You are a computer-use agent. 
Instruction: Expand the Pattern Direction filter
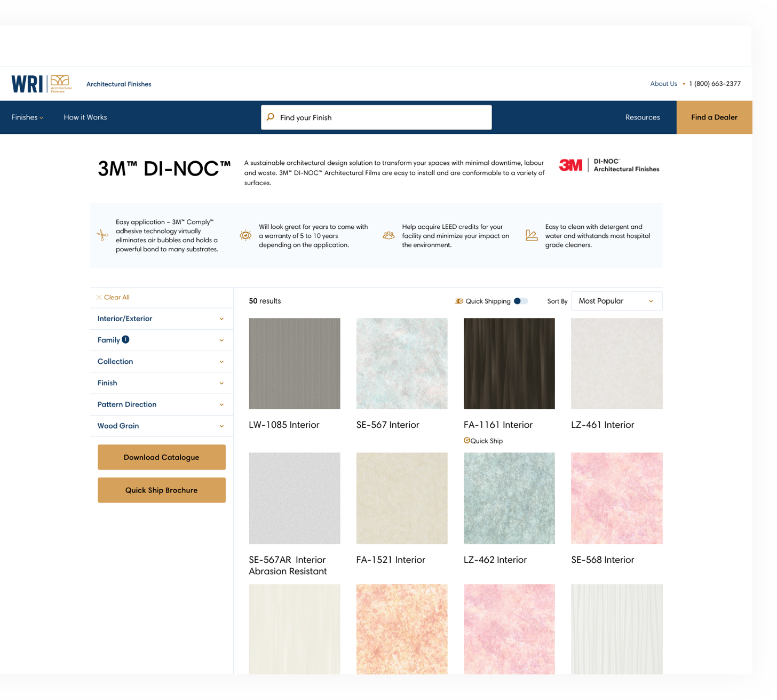(161, 404)
